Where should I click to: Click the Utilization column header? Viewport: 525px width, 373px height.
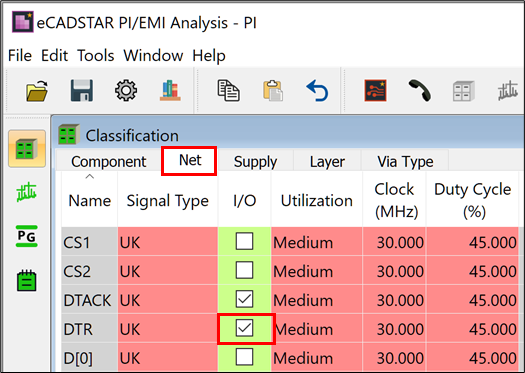coord(316,200)
